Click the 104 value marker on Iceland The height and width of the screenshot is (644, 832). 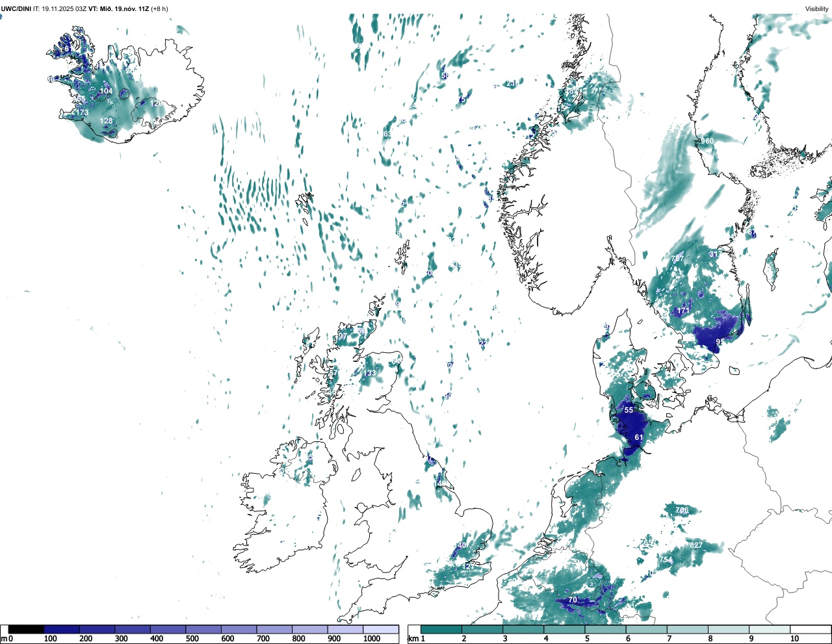pos(106,91)
